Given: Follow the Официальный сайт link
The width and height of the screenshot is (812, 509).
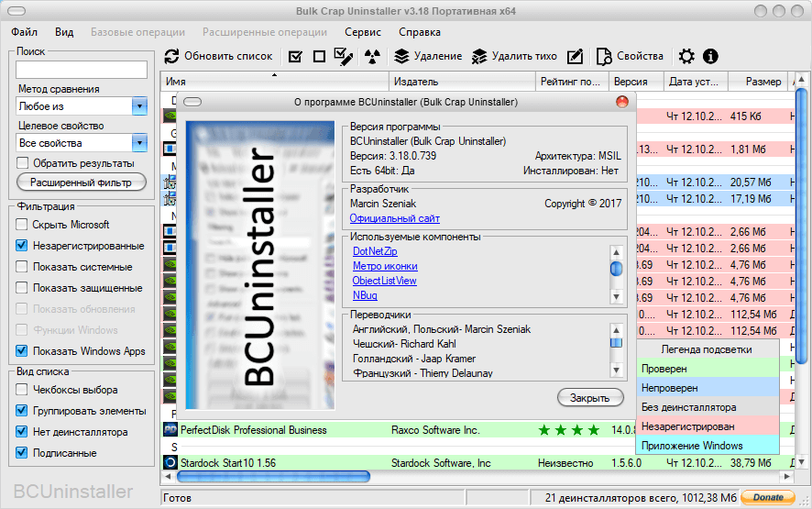Looking at the screenshot, I should click(395, 218).
